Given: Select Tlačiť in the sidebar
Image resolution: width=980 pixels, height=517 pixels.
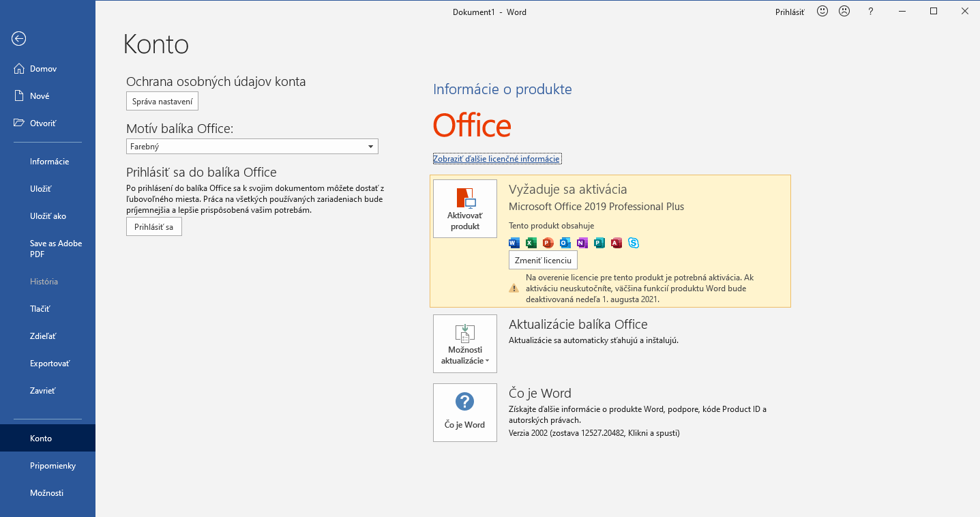Looking at the screenshot, I should tap(48, 309).
